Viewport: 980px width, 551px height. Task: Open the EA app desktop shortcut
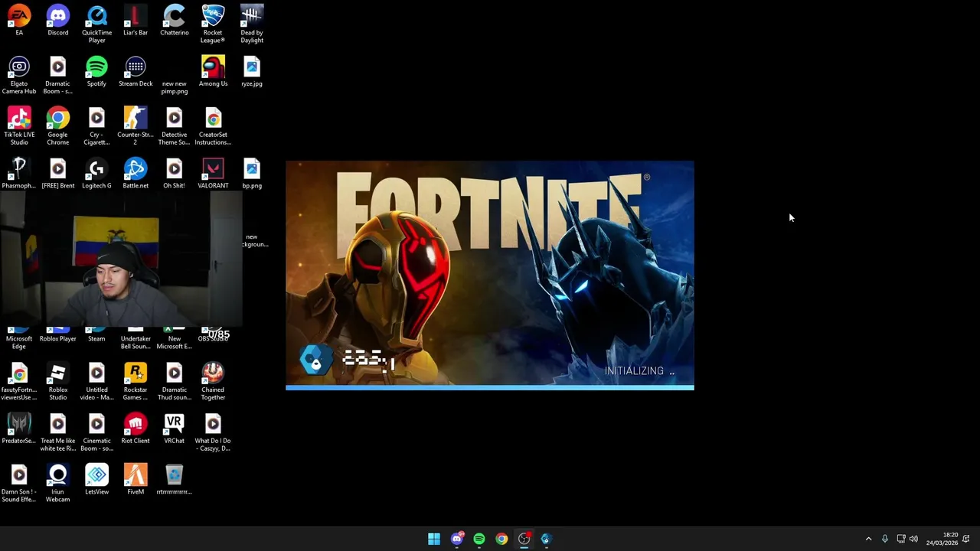click(19, 21)
